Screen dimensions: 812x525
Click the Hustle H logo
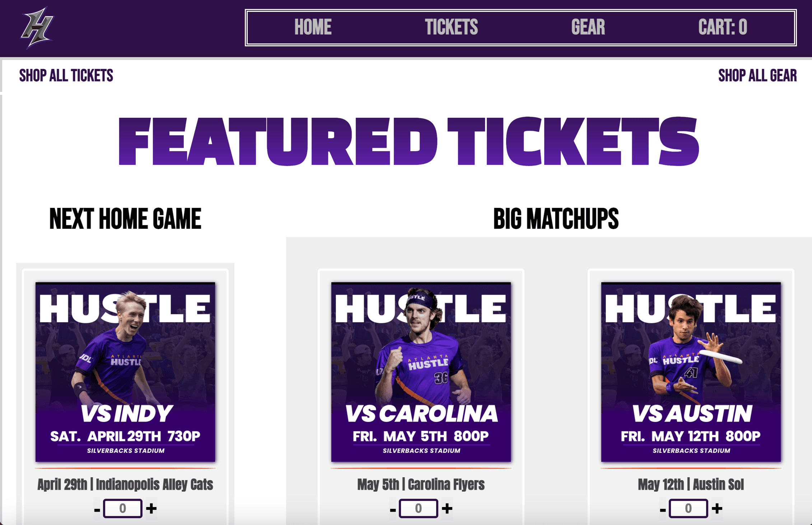point(37,28)
